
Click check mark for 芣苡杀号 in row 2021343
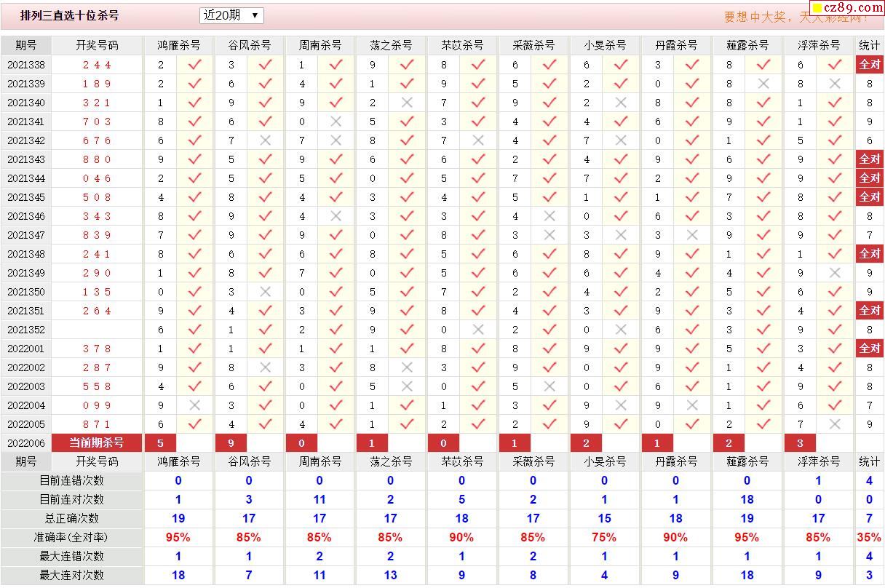[x=478, y=159]
